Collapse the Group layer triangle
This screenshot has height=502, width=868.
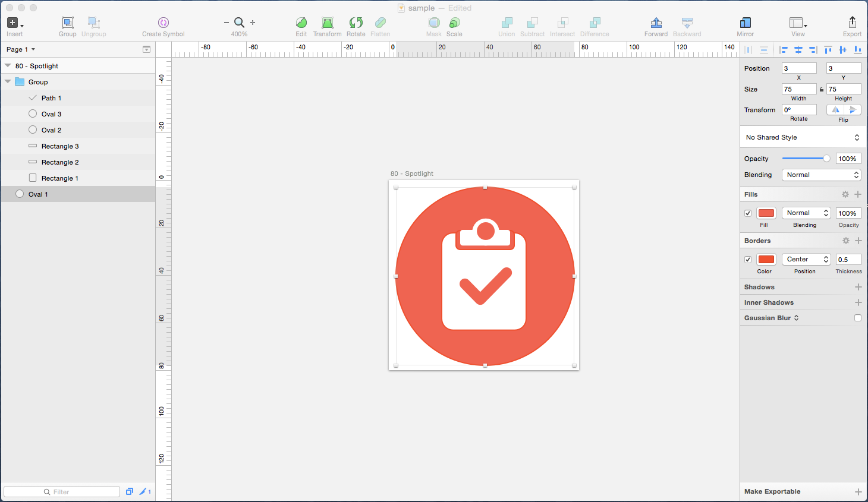(8, 81)
